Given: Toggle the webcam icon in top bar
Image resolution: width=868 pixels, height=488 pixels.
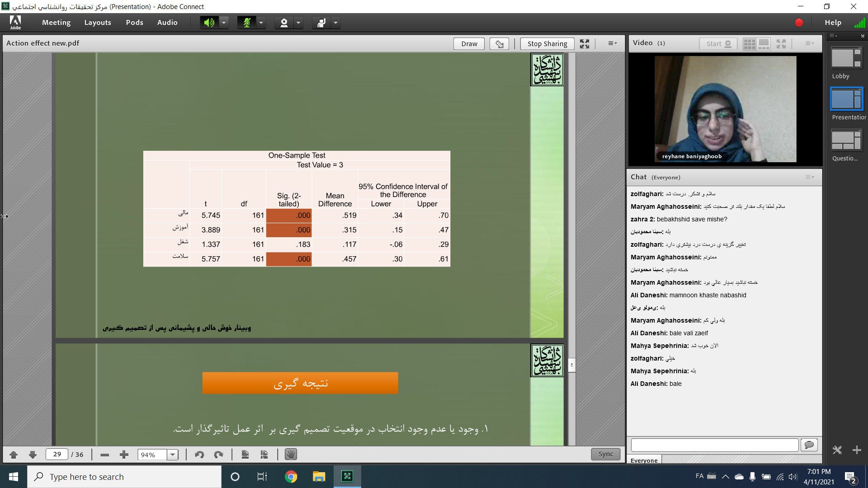Looking at the screenshot, I should [x=284, y=23].
